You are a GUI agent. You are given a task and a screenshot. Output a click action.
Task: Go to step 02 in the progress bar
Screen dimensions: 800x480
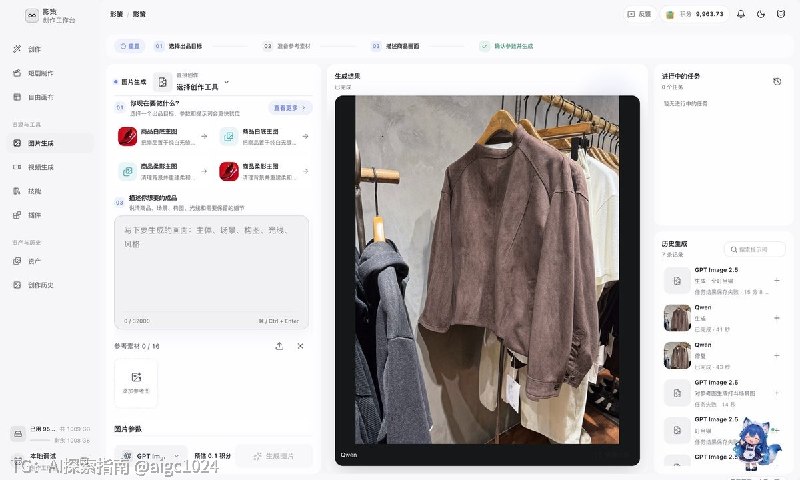coord(286,46)
